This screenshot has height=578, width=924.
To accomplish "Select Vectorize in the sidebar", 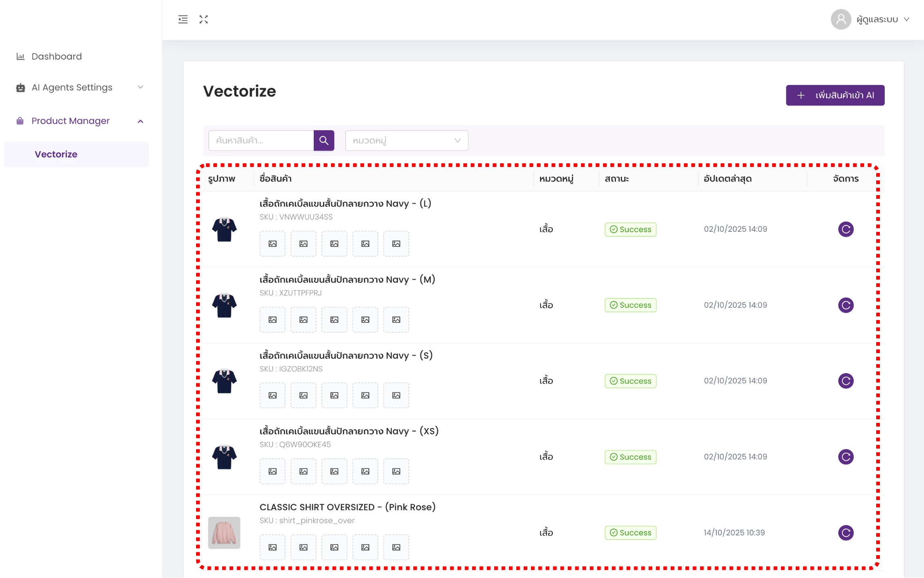I will coord(56,154).
